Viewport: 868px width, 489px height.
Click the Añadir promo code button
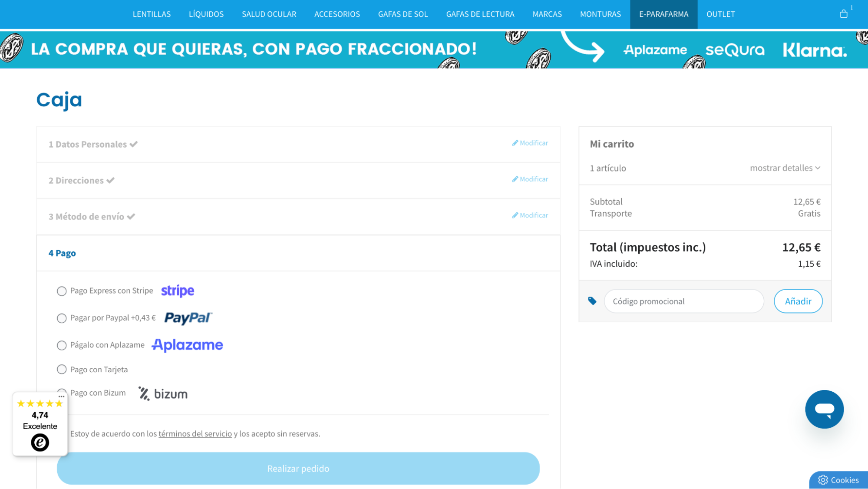[x=798, y=301]
